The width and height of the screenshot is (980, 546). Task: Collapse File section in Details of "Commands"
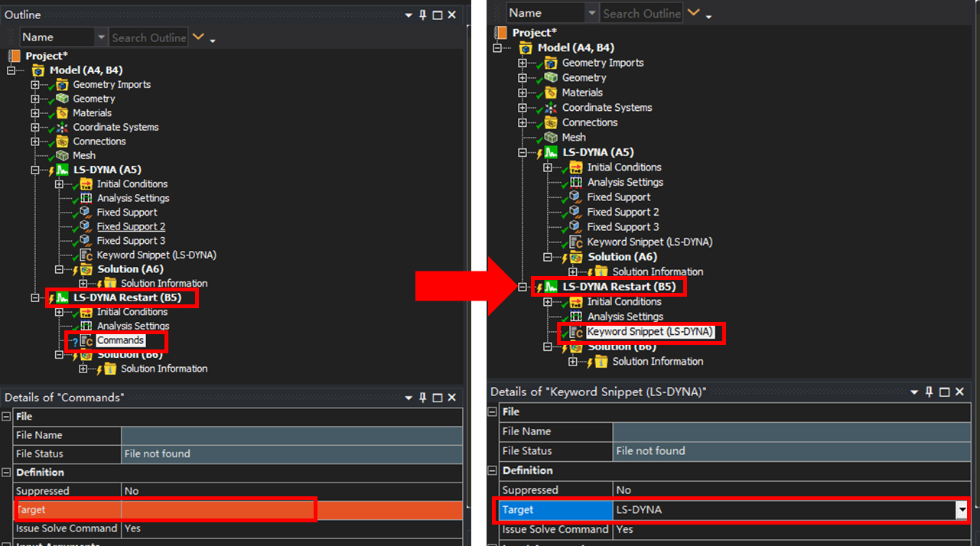(x=7, y=417)
